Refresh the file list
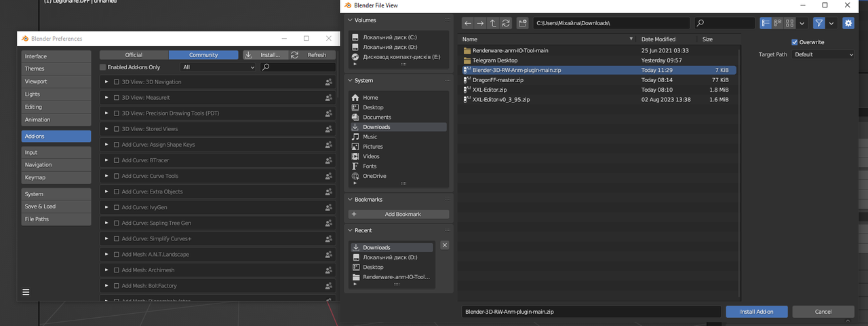The image size is (868, 326). click(506, 23)
